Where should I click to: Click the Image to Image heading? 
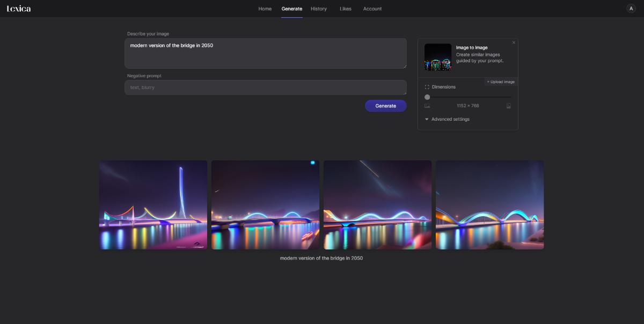pos(472,48)
